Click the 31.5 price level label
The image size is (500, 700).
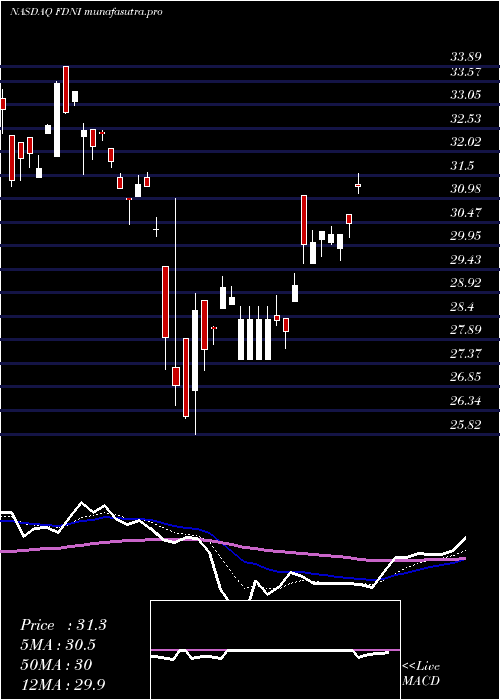(x=462, y=166)
